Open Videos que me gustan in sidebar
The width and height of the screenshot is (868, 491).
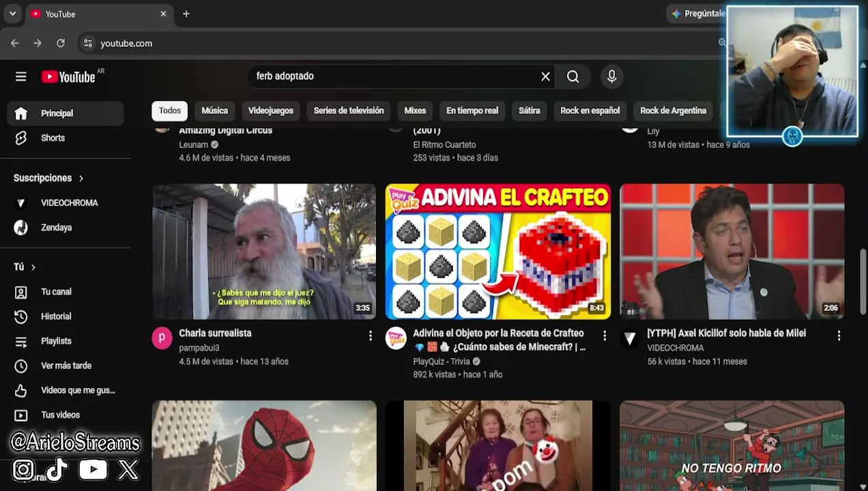[x=66, y=390]
